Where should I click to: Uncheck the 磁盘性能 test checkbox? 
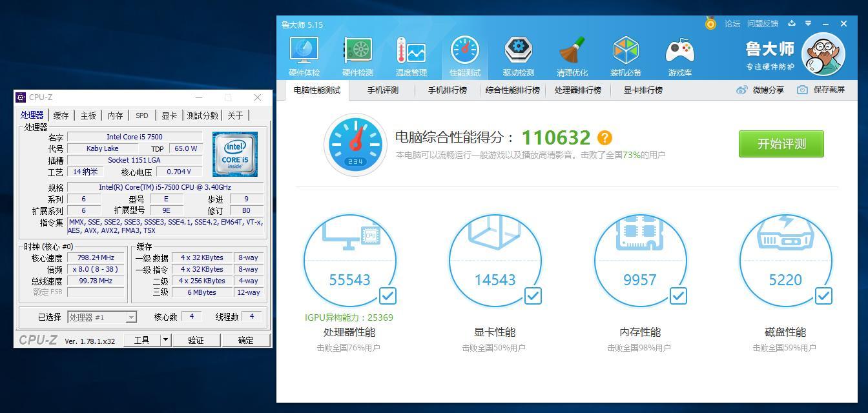point(823,296)
